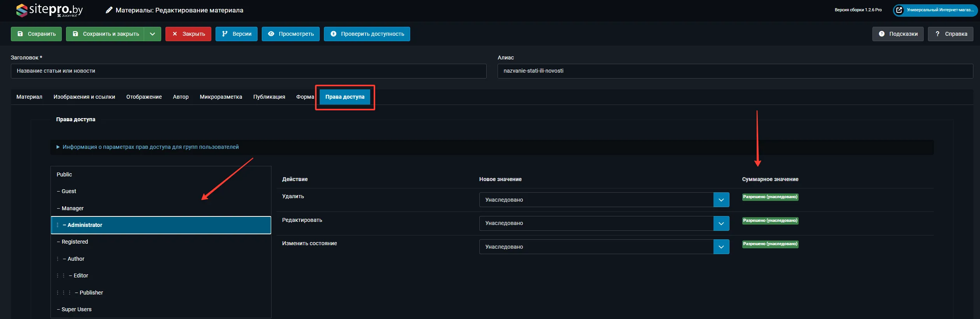Click the green Save button
The image size is (980, 319).
(x=36, y=34)
